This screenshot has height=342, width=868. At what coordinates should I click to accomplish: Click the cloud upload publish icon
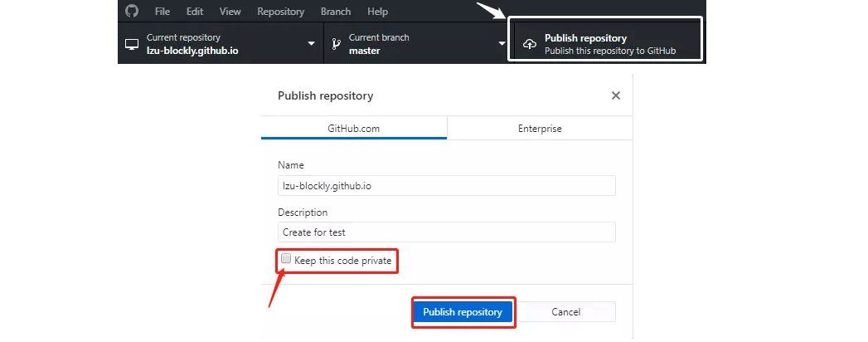tap(530, 44)
